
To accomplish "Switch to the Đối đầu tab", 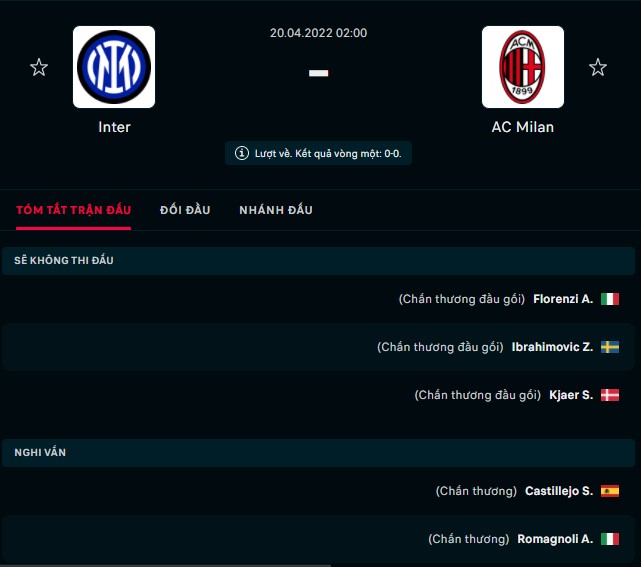I will (x=185, y=210).
